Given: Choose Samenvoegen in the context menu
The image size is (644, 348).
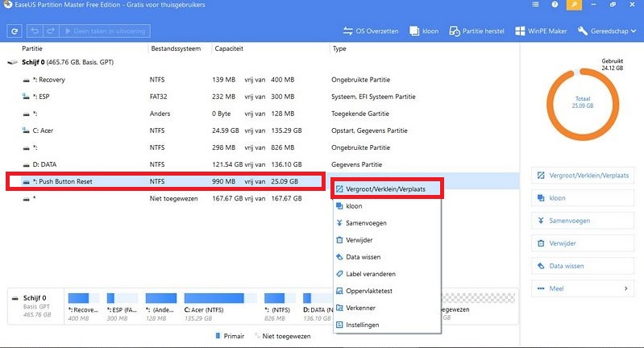Looking at the screenshot, I should (386, 223).
